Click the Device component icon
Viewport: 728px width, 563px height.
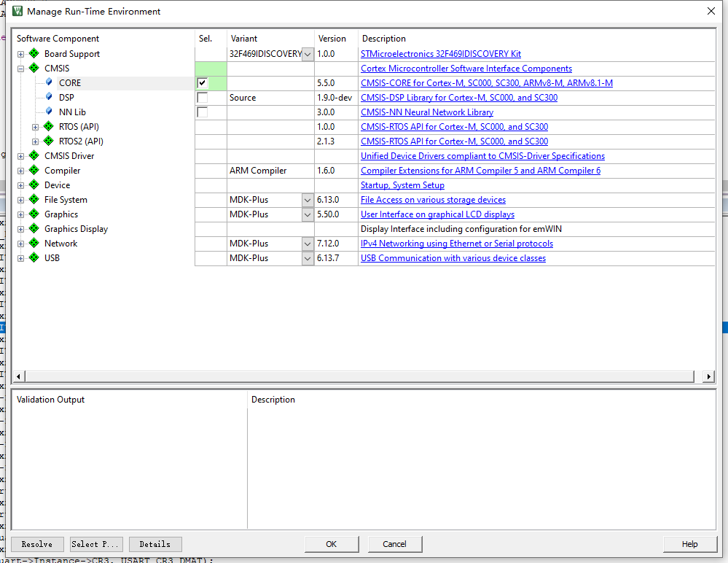[x=34, y=185]
